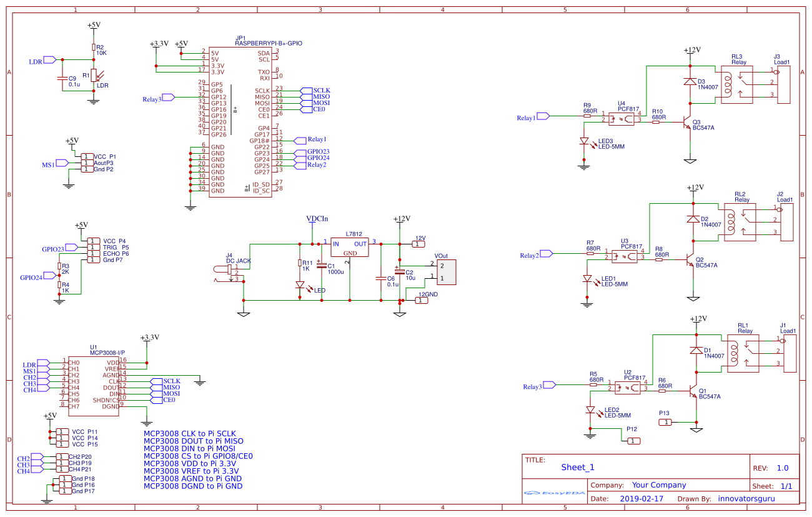Click the L7812 voltage regulator symbol
The height and width of the screenshot is (517, 812).
coord(349,247)
